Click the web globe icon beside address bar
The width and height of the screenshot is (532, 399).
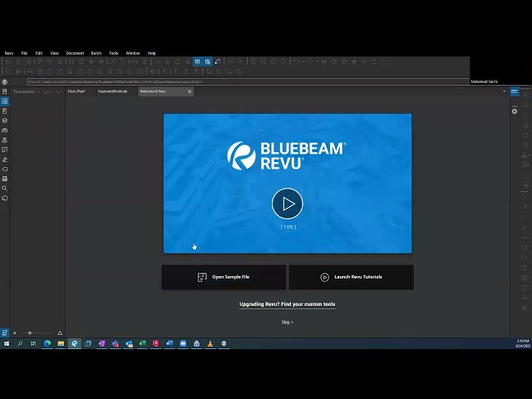coord(5,81)
